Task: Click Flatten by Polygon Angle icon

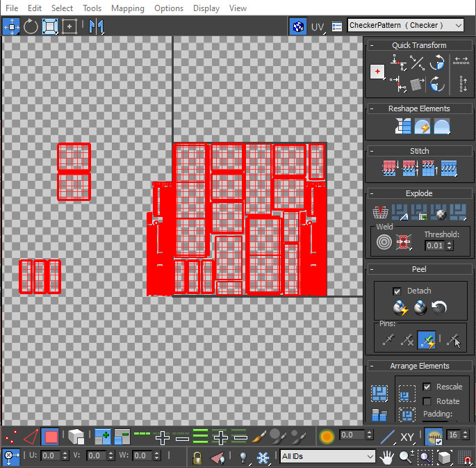Action: pos(400,212)
